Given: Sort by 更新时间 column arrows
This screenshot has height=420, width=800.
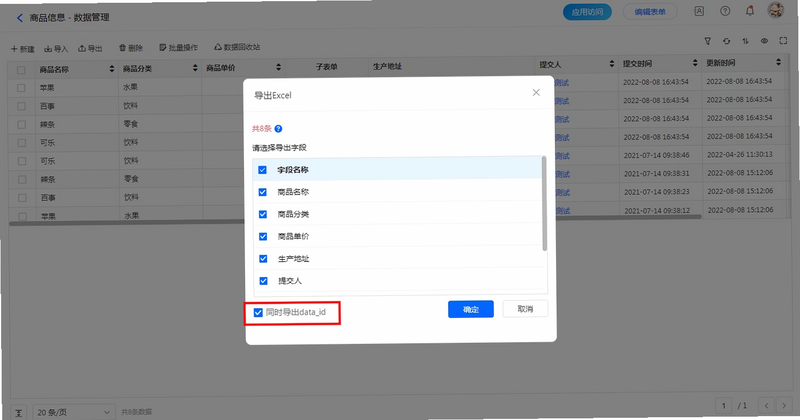Looking at the screenshot, I should tap(778, 62).
